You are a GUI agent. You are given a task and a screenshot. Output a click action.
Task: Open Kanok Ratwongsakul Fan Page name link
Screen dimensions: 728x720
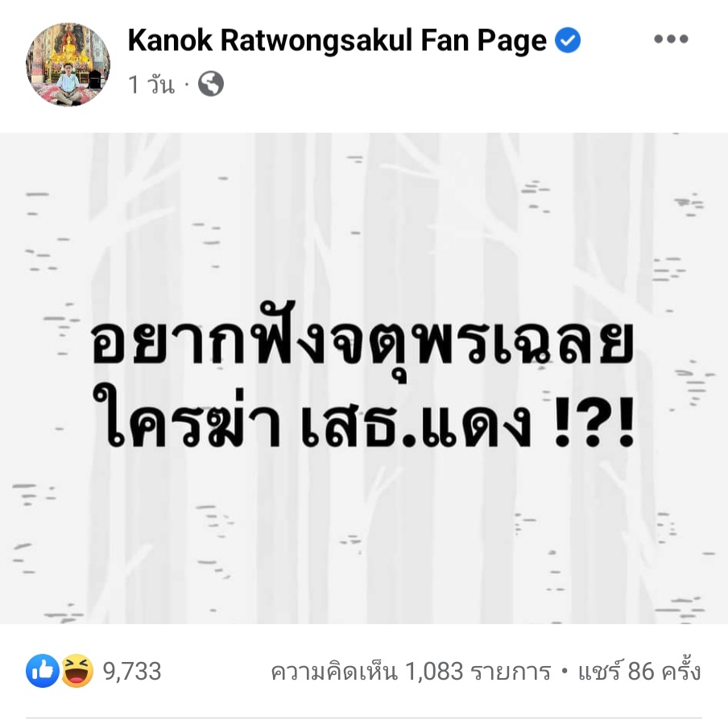click(x=337, y=40)
